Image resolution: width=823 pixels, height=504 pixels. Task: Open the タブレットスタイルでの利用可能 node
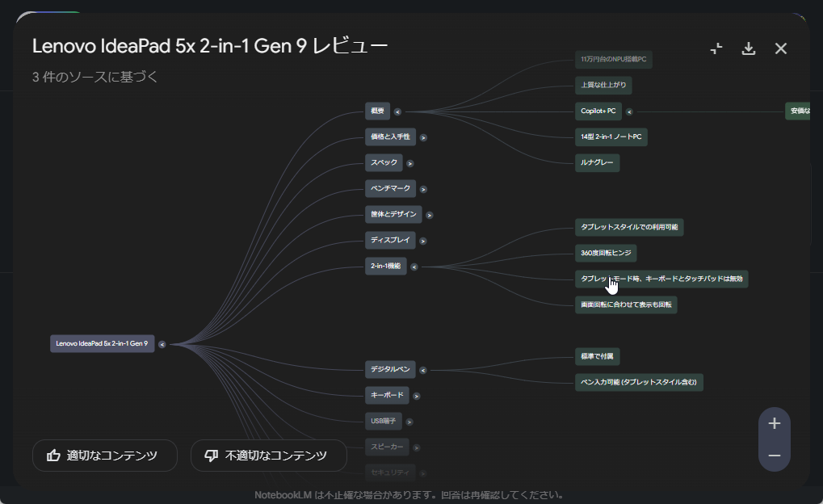[629, 227]
